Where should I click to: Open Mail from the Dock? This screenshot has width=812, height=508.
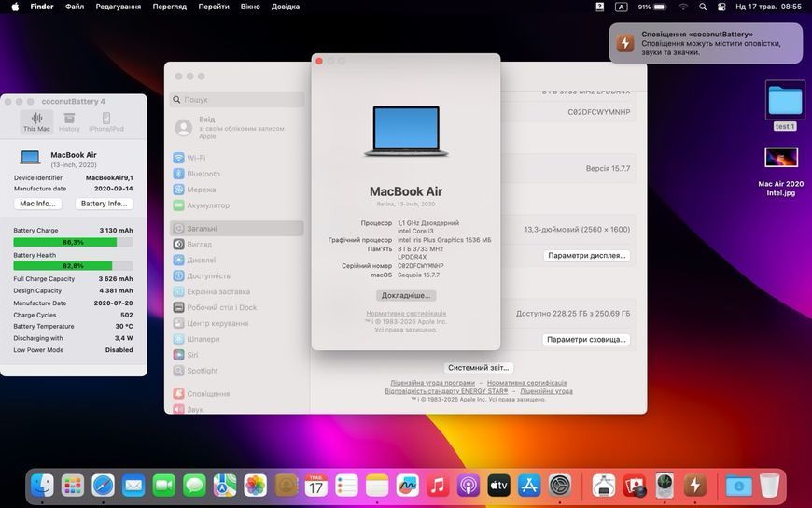pos(133,486)
